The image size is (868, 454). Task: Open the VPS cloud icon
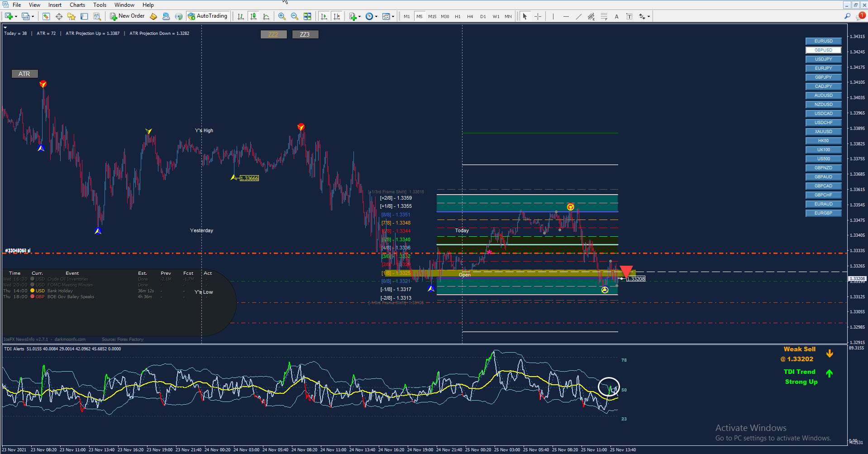pos(166,16)
